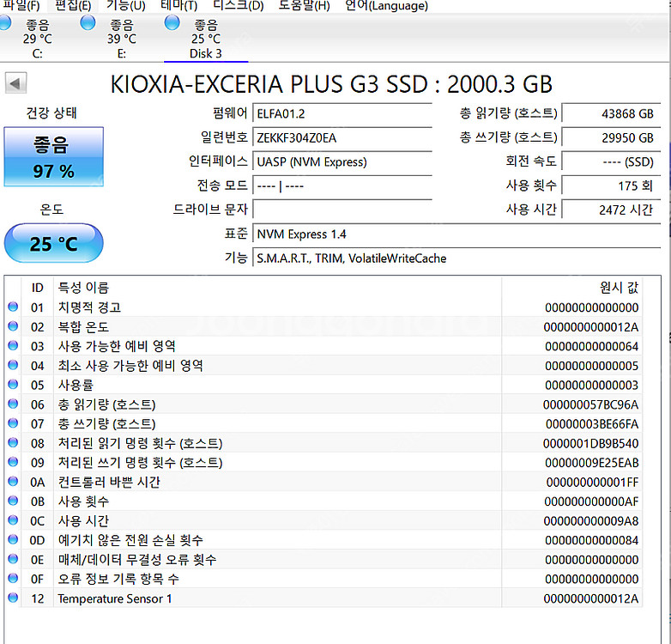The image size is (671, 644).
Task: Open the 기능(U) menu
Action: [x=126, y=5]
